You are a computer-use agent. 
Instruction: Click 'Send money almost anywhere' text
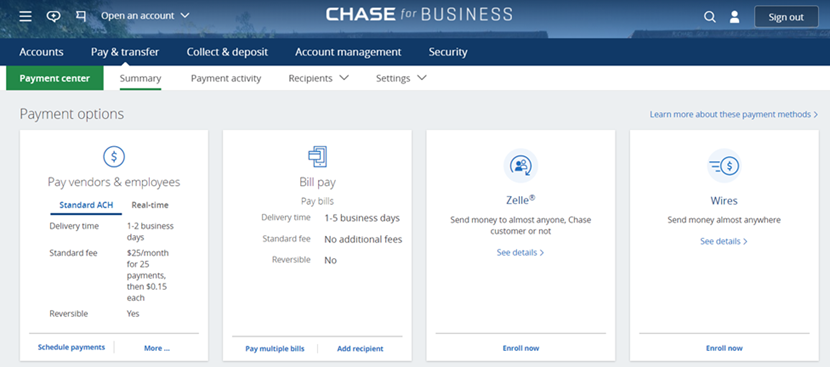[x=724, y=220]
